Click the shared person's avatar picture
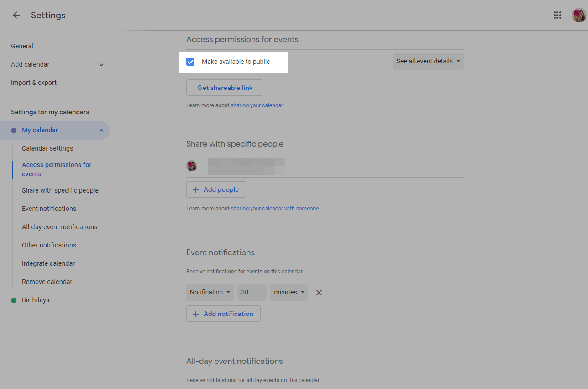 (x=192, y=166)
